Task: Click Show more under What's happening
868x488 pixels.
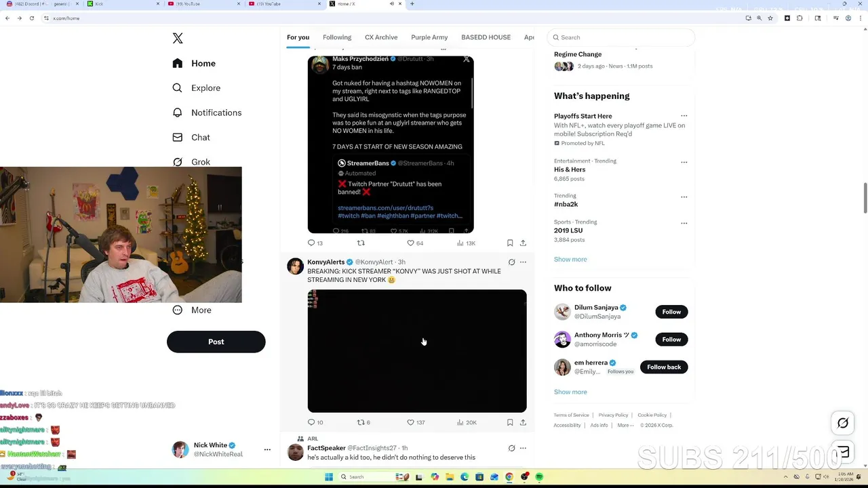Action: point(570,259)
